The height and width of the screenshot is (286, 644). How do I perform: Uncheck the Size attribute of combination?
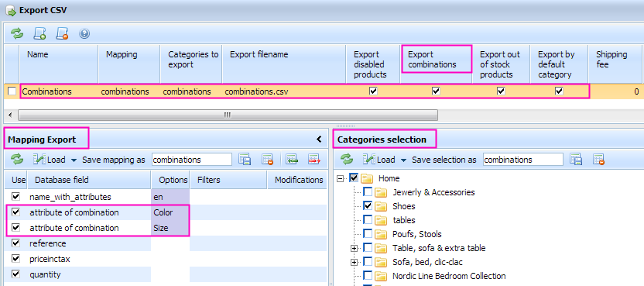[15, 227]
